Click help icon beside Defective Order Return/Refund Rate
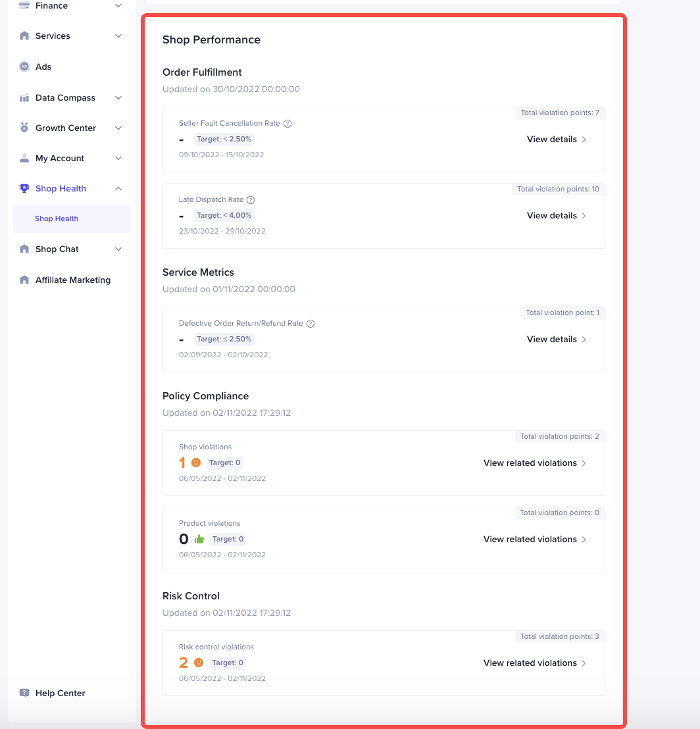 (311, 324)
